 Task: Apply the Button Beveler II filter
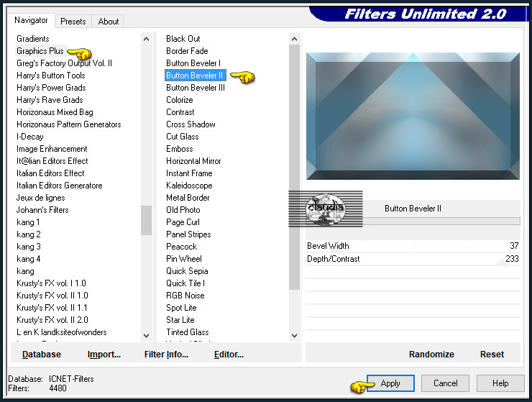[390, 383]
